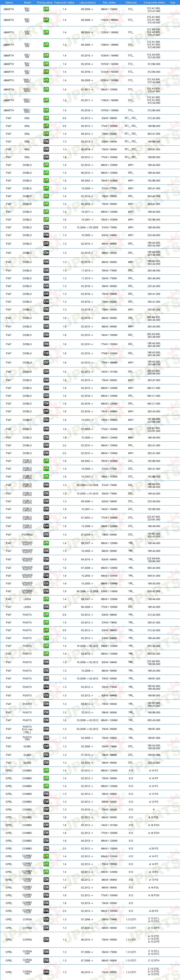Screen dimensions: 180x980
Task: Click the petrol pump icon in Fiat 500L 0.9 63kW row
Action: point(46,118)
